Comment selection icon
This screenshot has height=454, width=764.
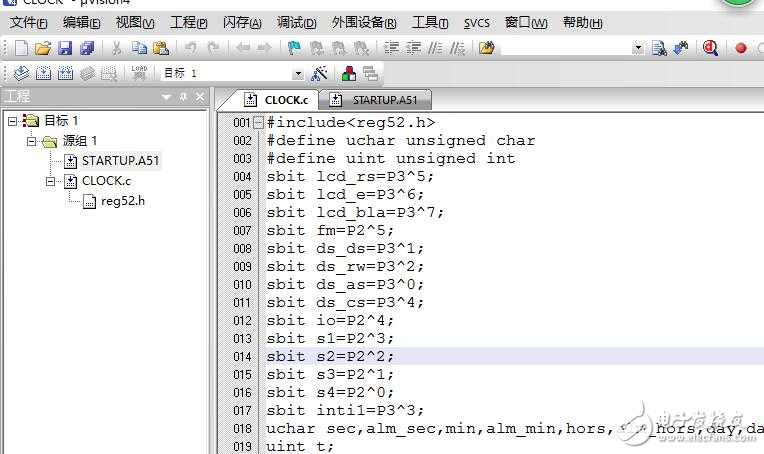tap(436, 48)
